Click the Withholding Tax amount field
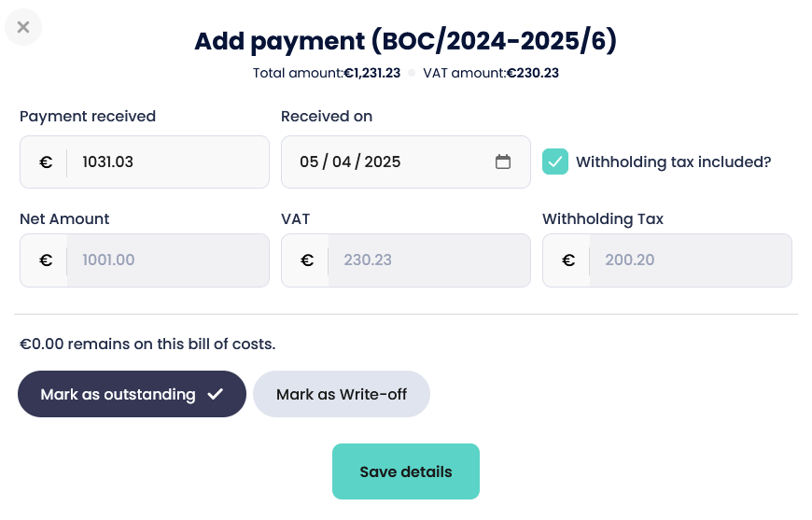812x520 pixels. pyautogui.click(x=691, y=260)
